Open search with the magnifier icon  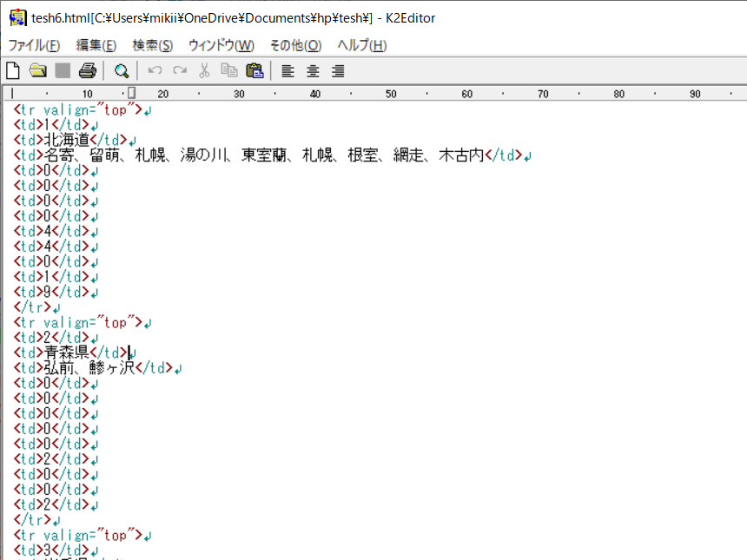pos(122,70)
